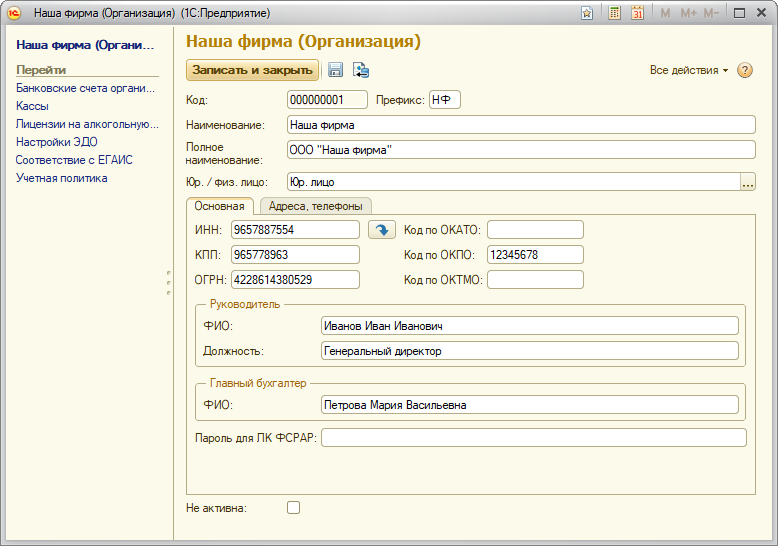Toggle the 'Не активна' checkbox

pyautogui.click(x=293, y=507)
